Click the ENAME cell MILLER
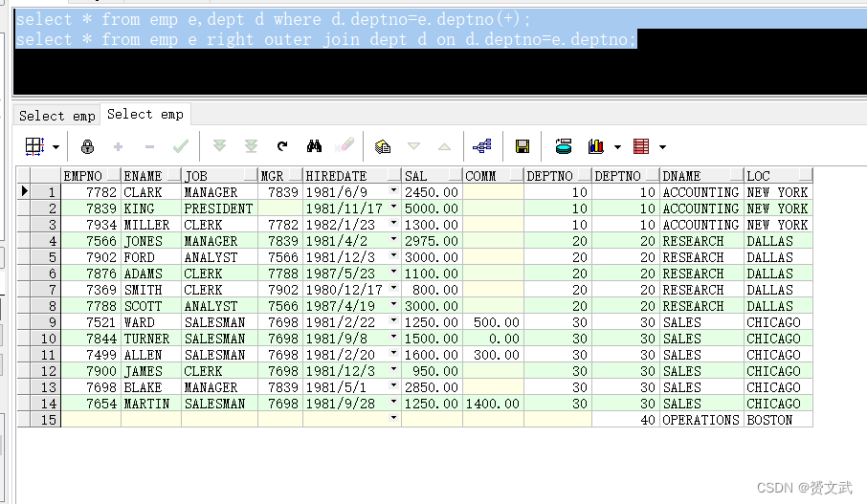This screenshot has height=504, width=867. pos(151,225)
